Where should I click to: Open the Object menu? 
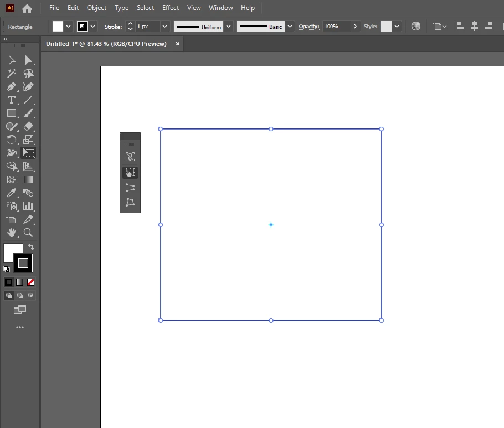click(x=96, y=8)
